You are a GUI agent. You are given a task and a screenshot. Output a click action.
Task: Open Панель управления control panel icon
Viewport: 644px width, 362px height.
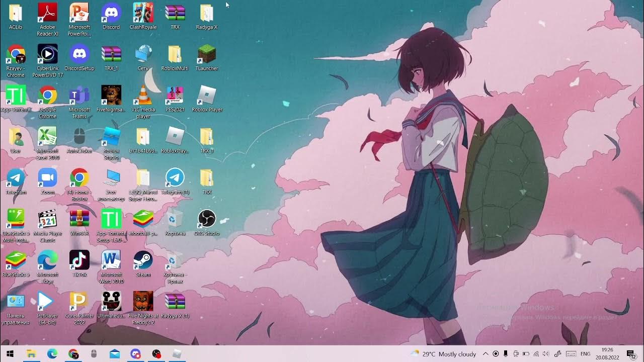(x=16, y=309)
